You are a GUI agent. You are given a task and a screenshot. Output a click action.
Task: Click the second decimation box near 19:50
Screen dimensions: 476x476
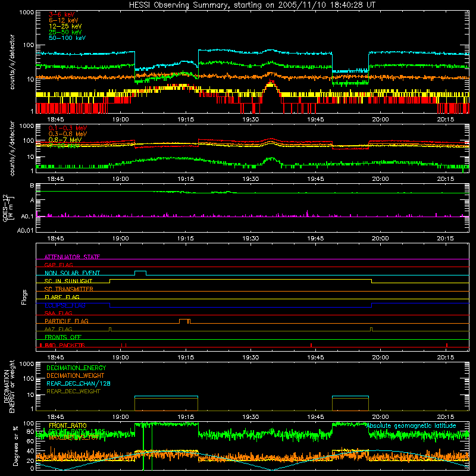tap(350, 403)
